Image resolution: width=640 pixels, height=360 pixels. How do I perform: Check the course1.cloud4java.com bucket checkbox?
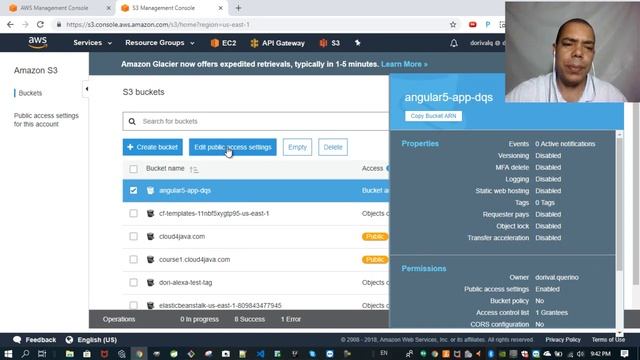(133, 260)
